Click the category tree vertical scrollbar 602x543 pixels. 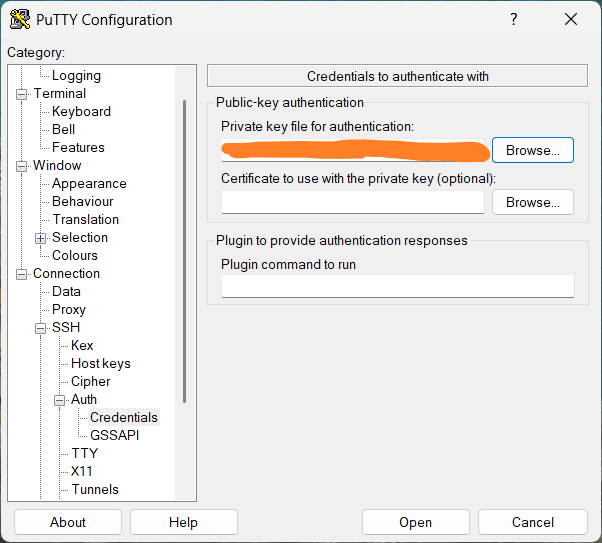(x=185, y=252)
